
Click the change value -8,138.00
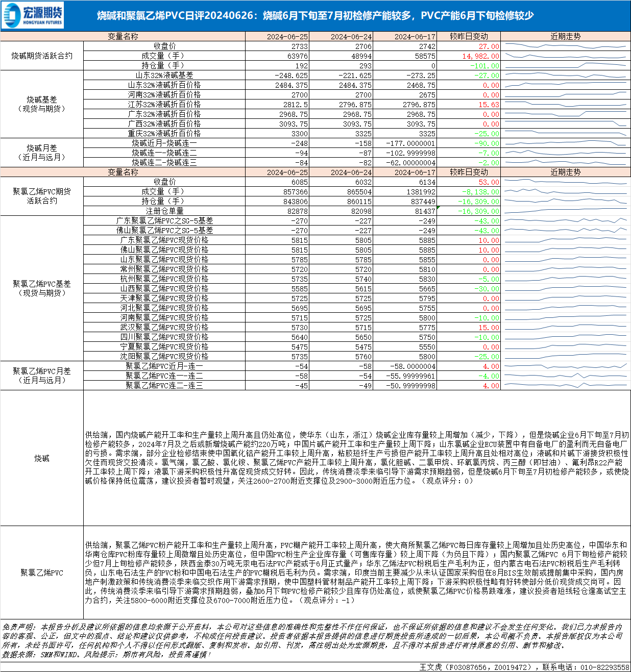tap(480, 192)
